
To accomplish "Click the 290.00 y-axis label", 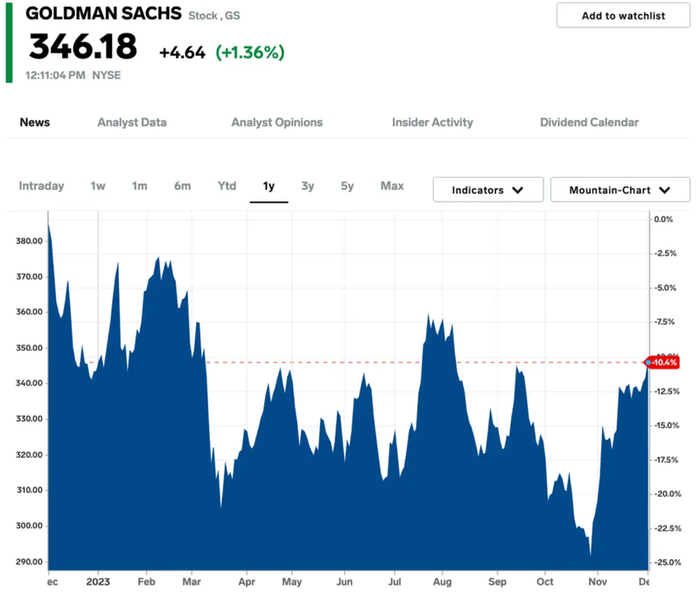I will tap(30, 562).
